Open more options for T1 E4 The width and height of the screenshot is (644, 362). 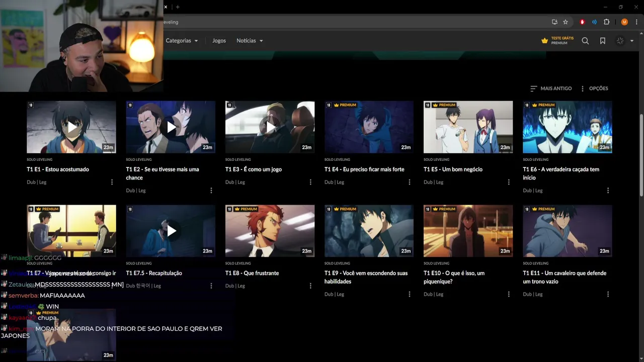pos(410,182)
